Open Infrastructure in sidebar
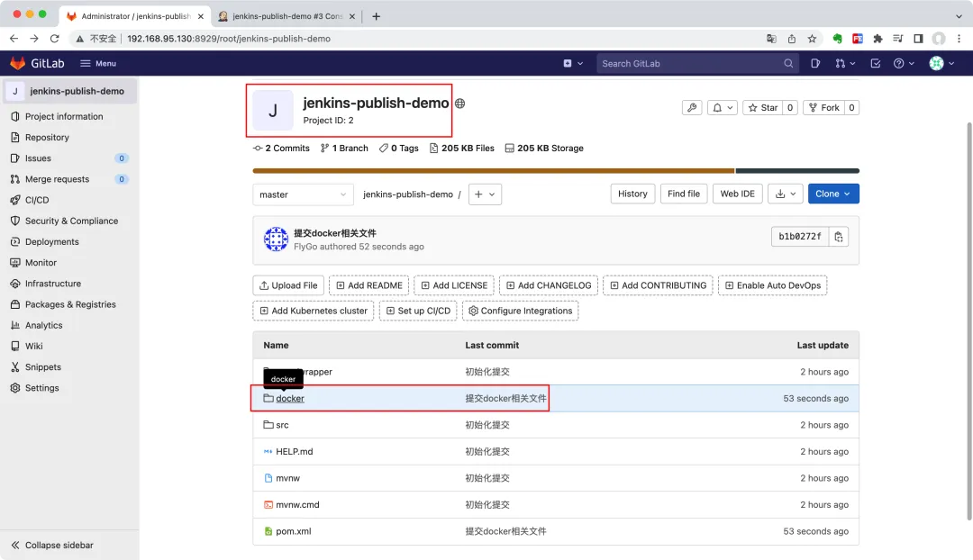Viewport: 973px width, 560px height. pos(53,284)
